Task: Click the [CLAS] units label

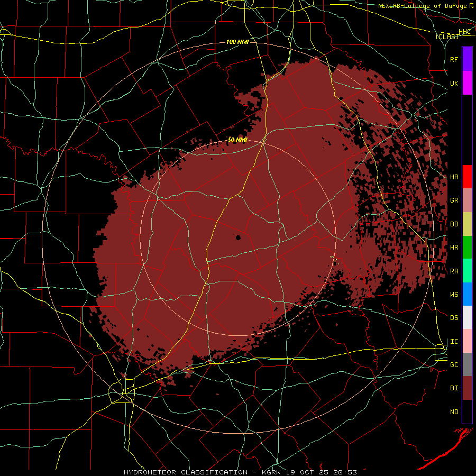Action: coord(447,36)
